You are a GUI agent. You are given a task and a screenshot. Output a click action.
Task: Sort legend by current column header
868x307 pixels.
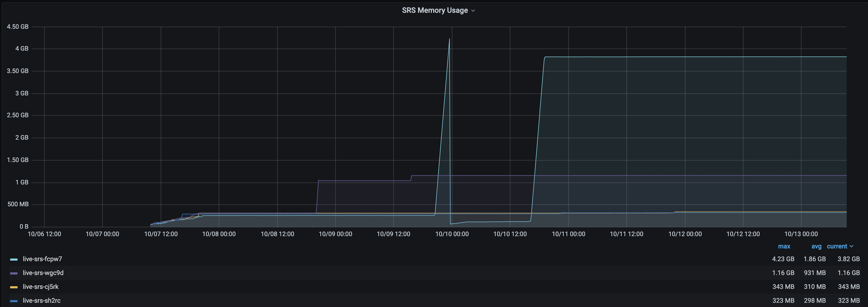837,246
